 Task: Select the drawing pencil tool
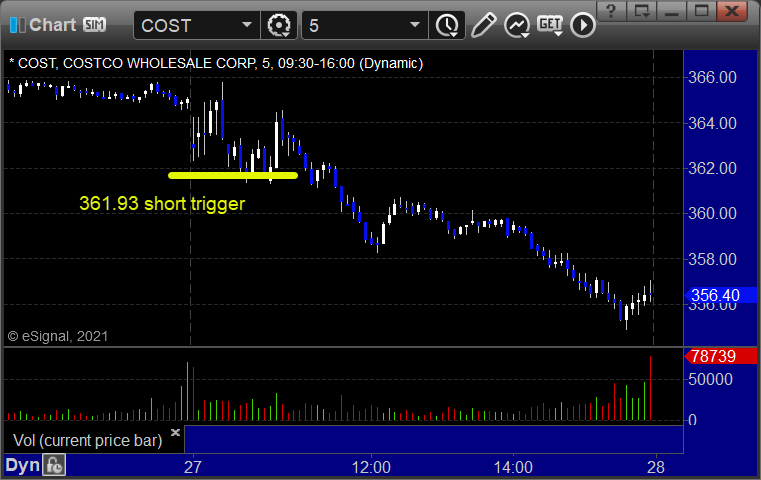483,25
